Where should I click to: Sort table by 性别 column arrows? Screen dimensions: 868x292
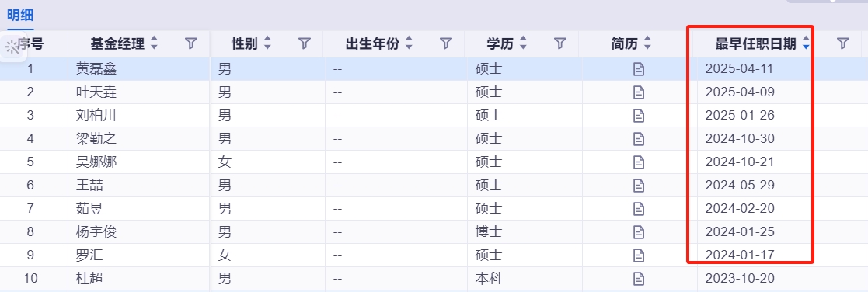pyautogui.click(x=267, y=43)
